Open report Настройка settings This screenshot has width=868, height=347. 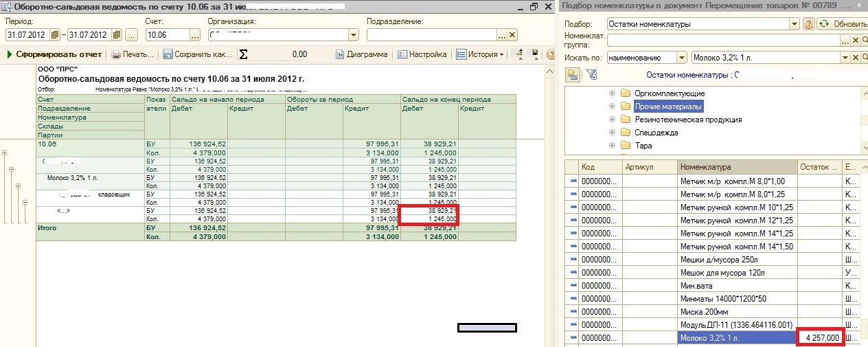click(x=422, y=54)
